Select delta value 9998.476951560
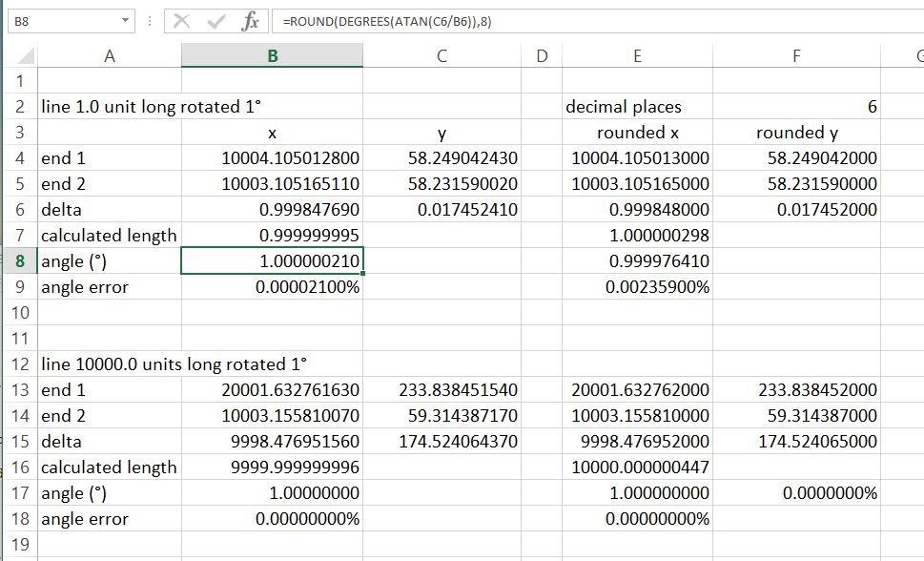Screen dimensions: 924x561 coord(273,441)
